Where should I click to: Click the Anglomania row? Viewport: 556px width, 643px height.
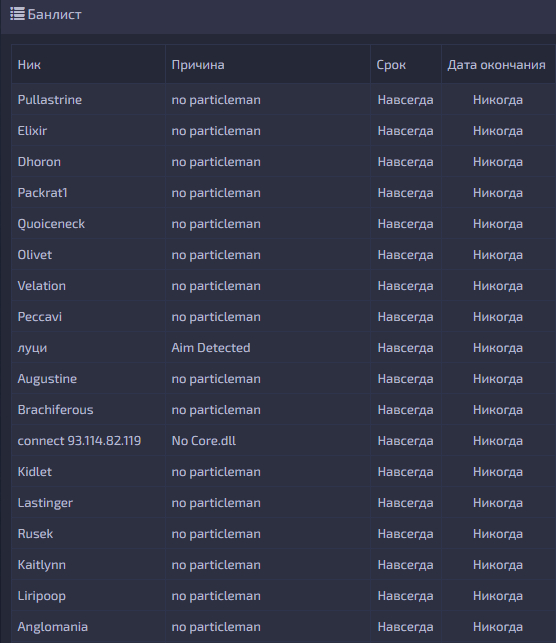(283, 627)
